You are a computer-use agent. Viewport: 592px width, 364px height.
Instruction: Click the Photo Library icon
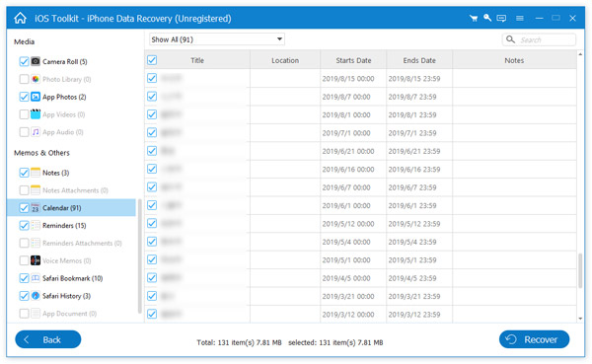(36, 79)
